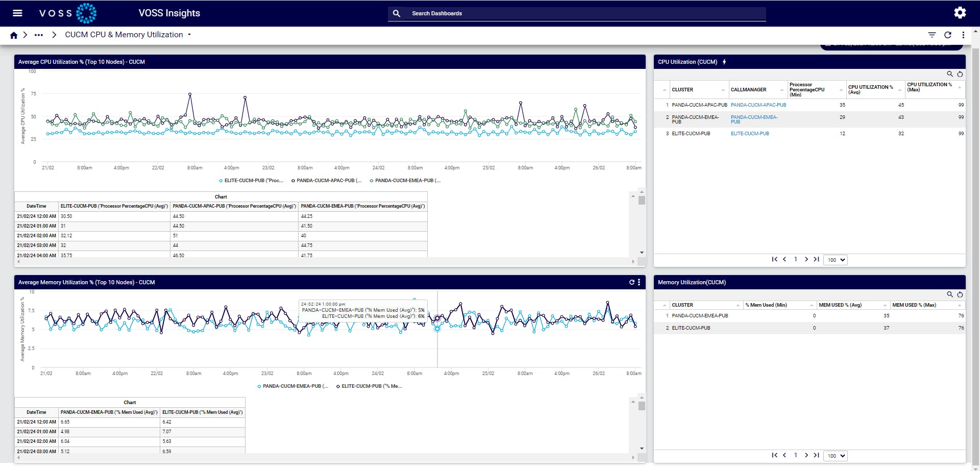
Task: Open page size dropdown in CPU table
Action: pos(836,260)
